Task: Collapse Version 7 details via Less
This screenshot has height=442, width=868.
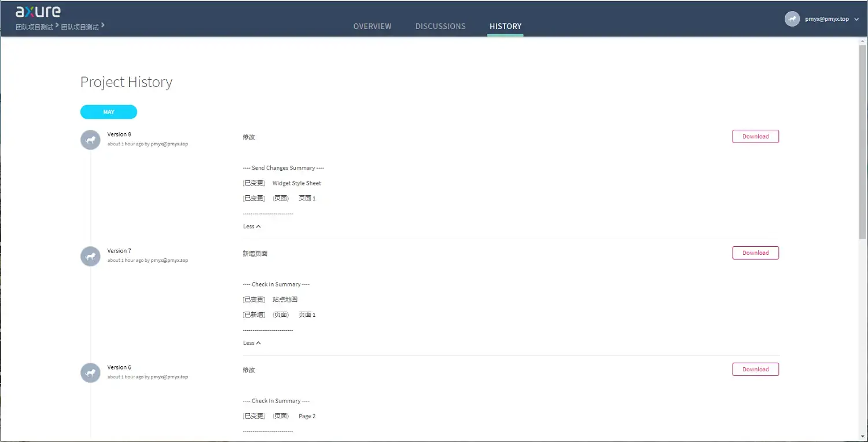Action: tap(251, 342)
